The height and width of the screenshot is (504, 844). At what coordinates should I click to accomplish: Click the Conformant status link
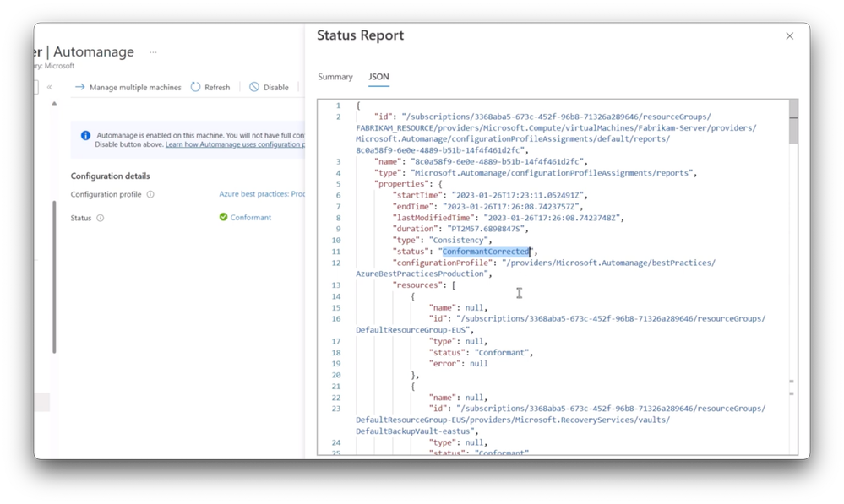(x=250, y=217)
